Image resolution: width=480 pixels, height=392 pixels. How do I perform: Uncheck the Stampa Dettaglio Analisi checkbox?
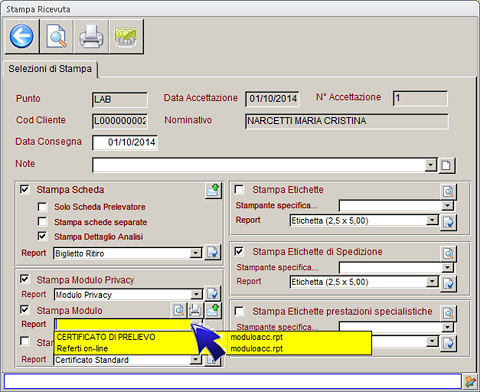(42, 236)
